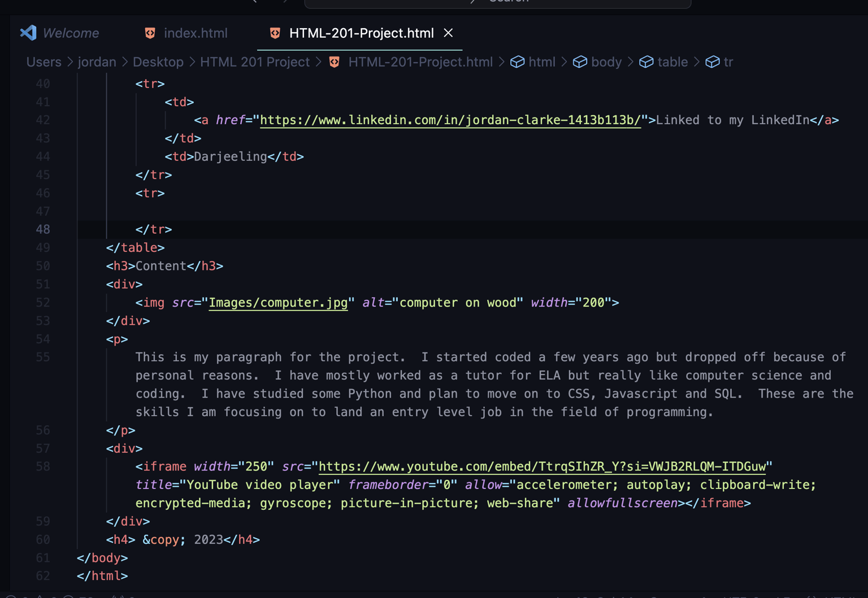868x598 pixels.
Task: Click the frameborder attribute
Action: (x=388, y=485)
